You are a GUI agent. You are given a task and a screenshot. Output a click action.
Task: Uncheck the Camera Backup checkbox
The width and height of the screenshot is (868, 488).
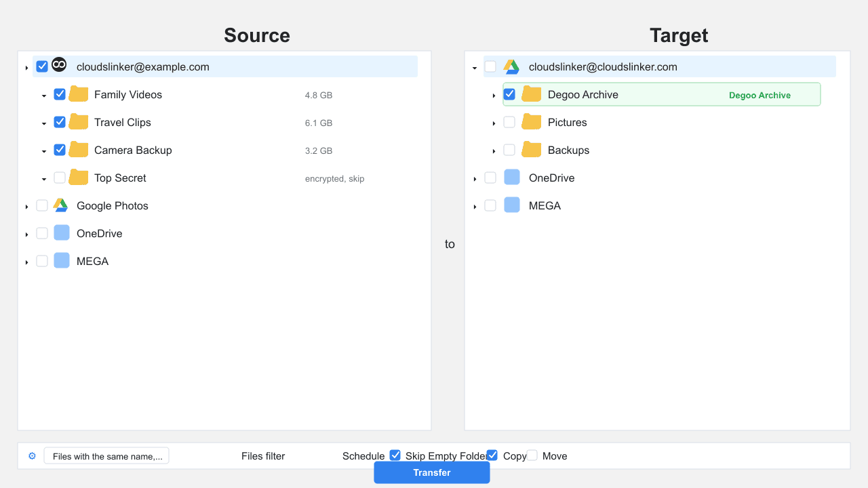point(60,150)
